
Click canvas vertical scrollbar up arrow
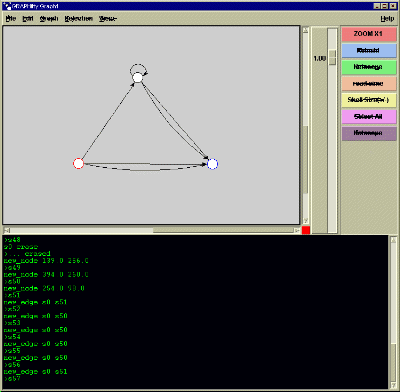[x=306, y=30]
